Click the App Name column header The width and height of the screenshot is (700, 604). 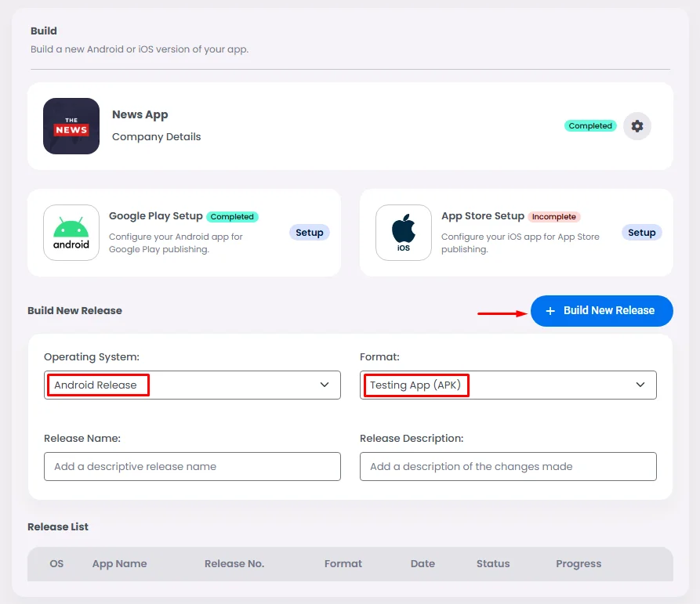click(119, 564)
